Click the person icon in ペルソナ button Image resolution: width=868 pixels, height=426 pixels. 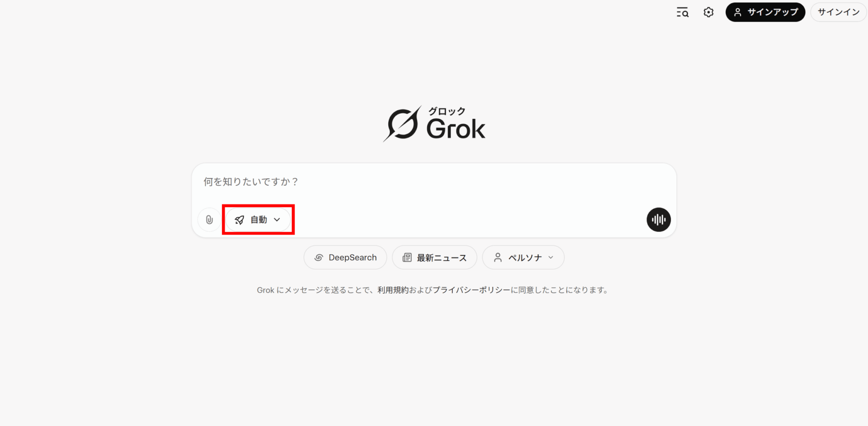click(x=498, y=258)
